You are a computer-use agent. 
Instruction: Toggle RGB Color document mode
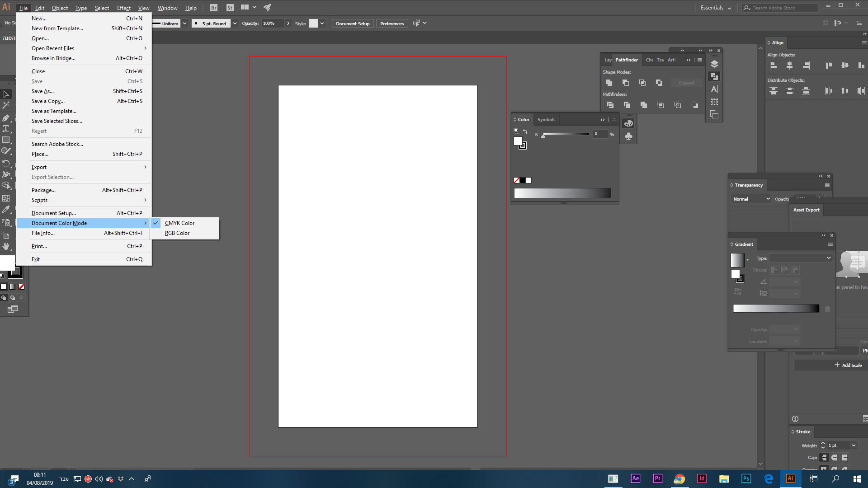click(x=177, y=233)
